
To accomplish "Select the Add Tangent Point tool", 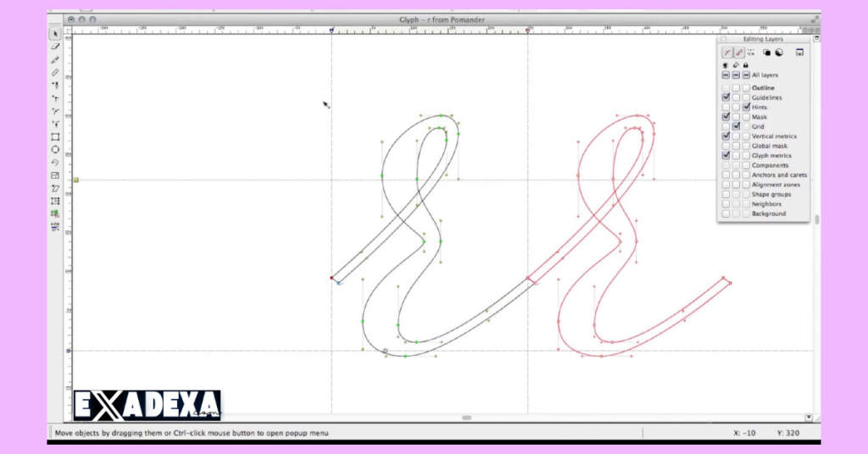I will tap(55, 124).
